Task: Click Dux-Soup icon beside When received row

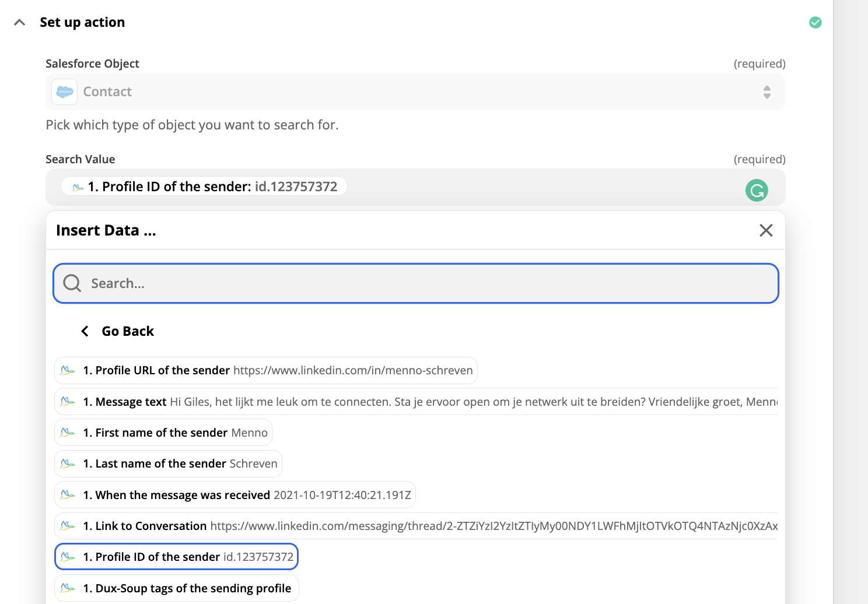Action: point(68,495)
